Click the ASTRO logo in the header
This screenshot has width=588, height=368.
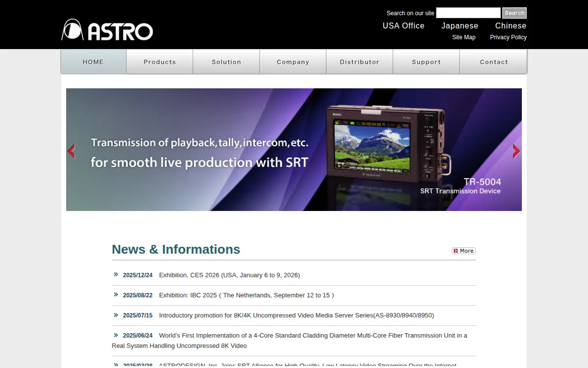click(107, 29)
